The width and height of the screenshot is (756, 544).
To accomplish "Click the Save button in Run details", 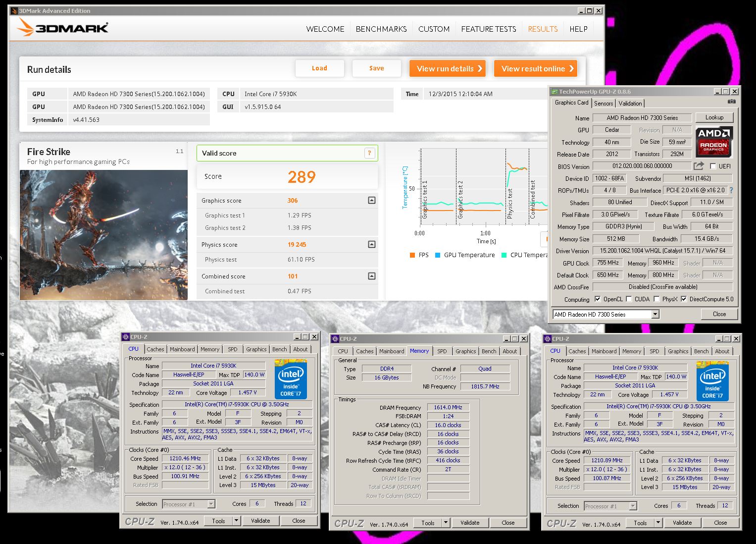I will click(x=377, y=68).
